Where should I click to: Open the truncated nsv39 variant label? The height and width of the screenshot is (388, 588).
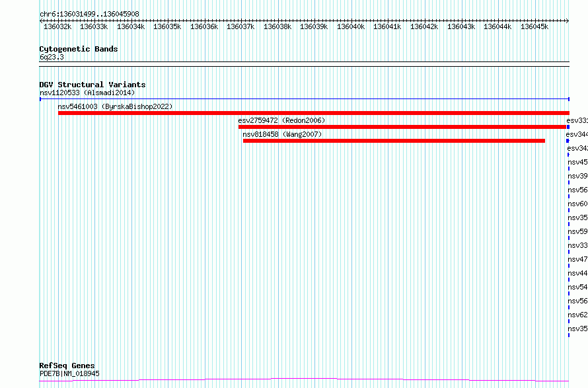pos(578,176)
